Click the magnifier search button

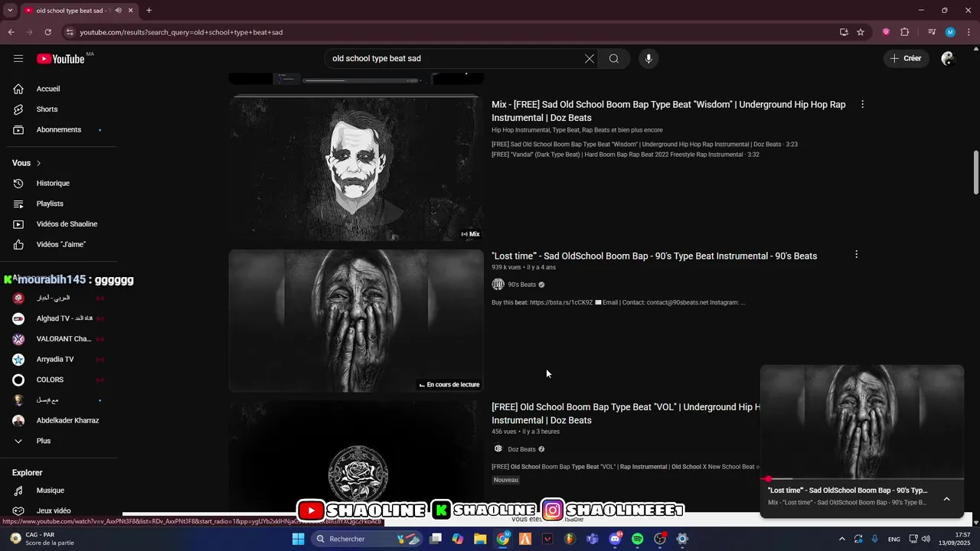(614, 59)
